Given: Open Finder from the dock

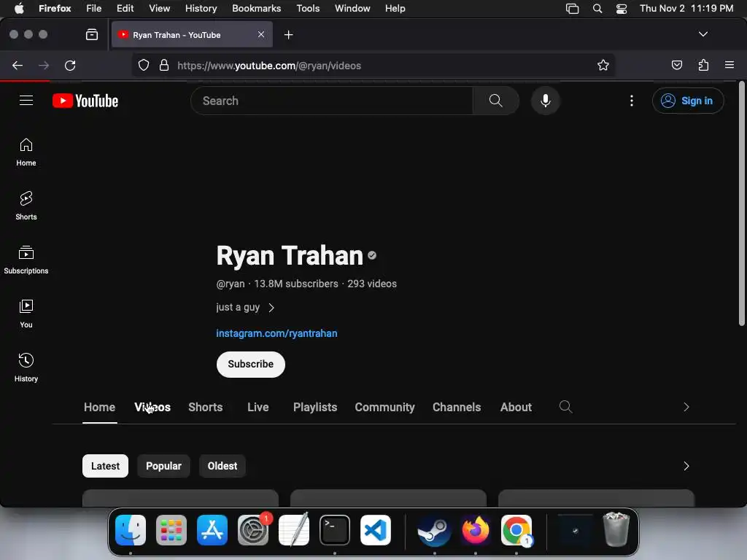Looking at the screenshot, I should (131, 530).
